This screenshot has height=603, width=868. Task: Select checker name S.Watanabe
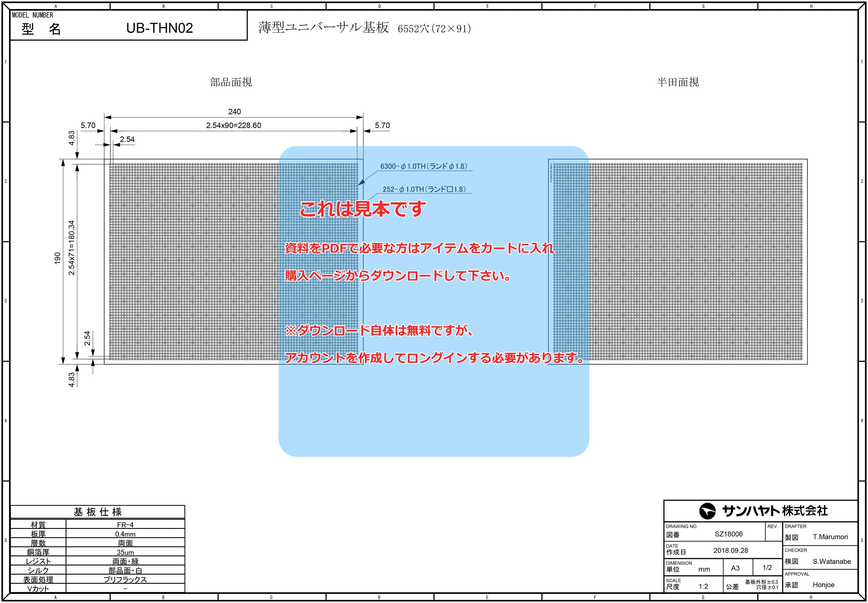(x=832, y=561)
